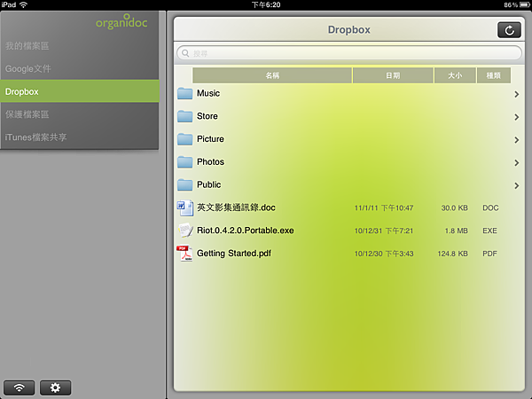Open the Public folder name
532x399 pixels.
click(x=208, y=184)
